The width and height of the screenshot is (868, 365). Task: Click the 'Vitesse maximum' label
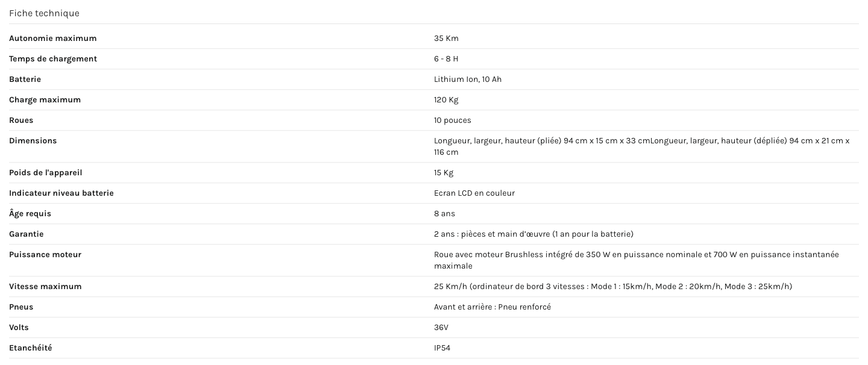45,287
